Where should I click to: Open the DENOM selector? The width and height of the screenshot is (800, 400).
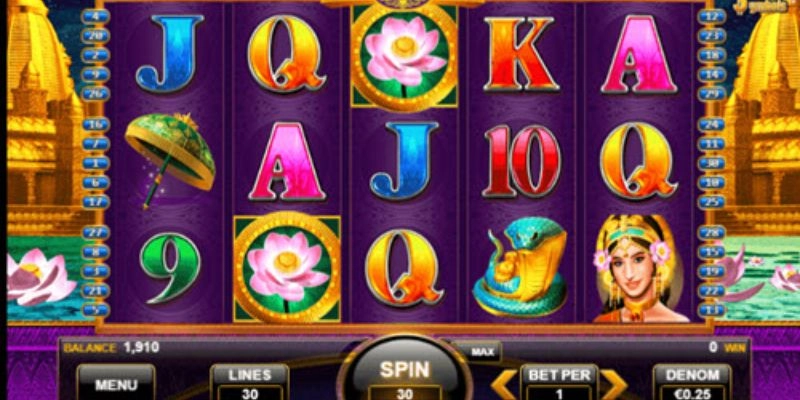click(x=692, y=383)
